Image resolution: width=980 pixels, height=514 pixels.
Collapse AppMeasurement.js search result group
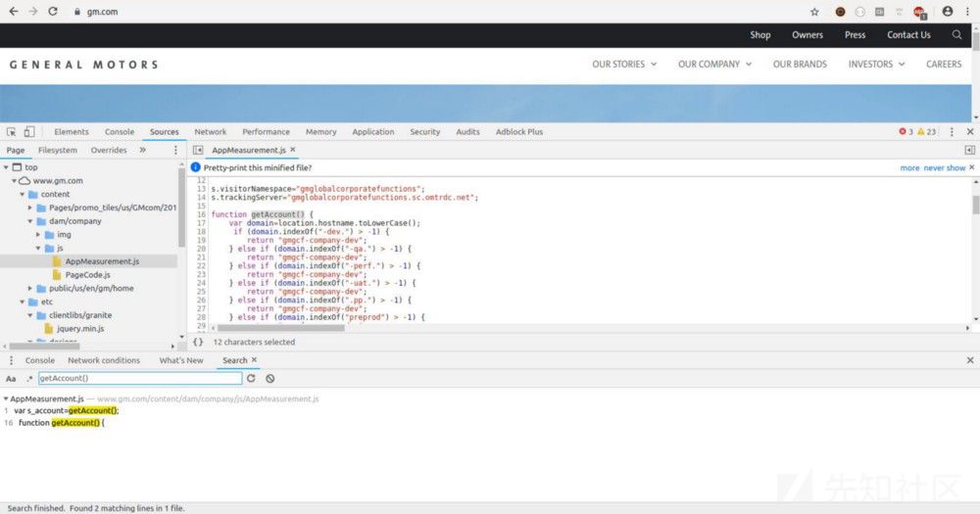coord(6,398)
